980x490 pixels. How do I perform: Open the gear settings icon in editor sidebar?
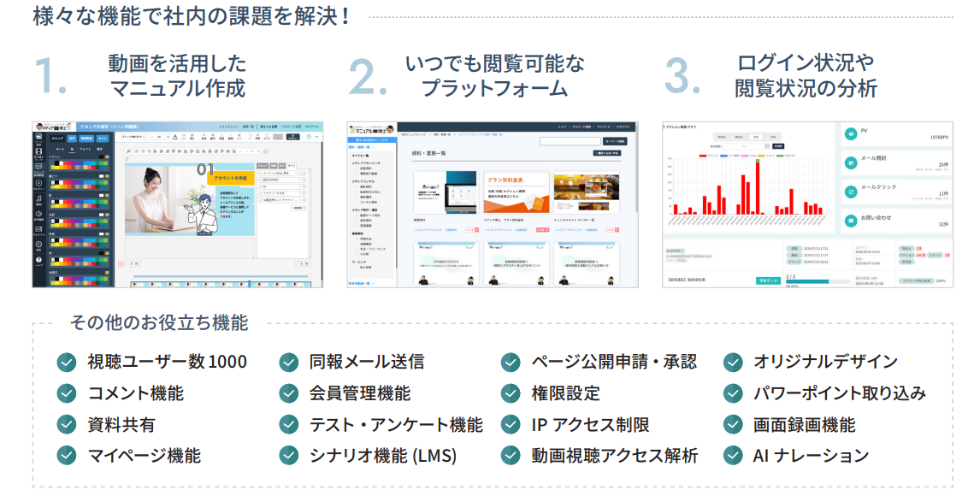pyautogui.click(x=38, y=245)
